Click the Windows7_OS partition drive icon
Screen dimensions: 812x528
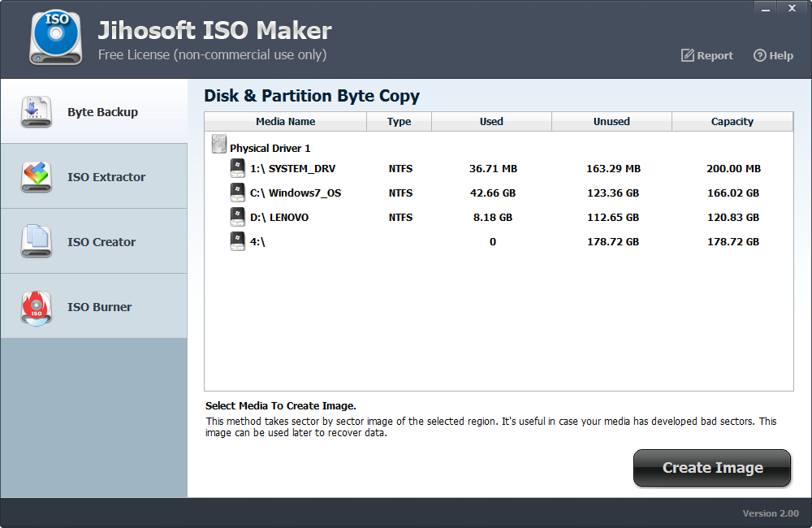click(x=237, y=193)
